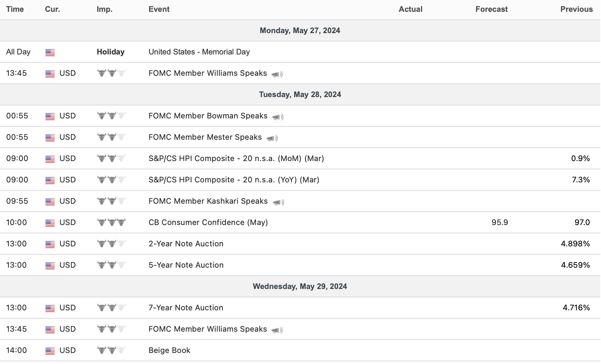Click importance bulls icon for Beige Book
Viewport: 601px width, 364px height.
click(111, 350)
